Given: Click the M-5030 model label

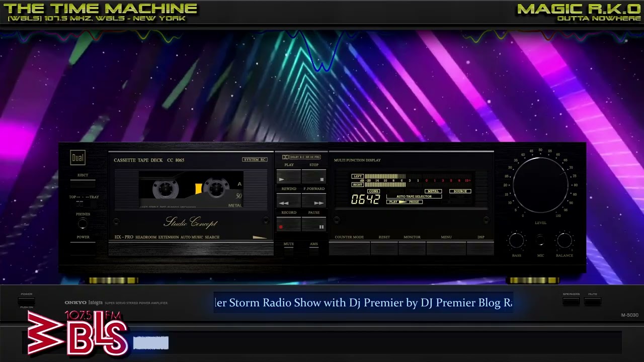Looking at the screenshot, I should pos(629,315).
